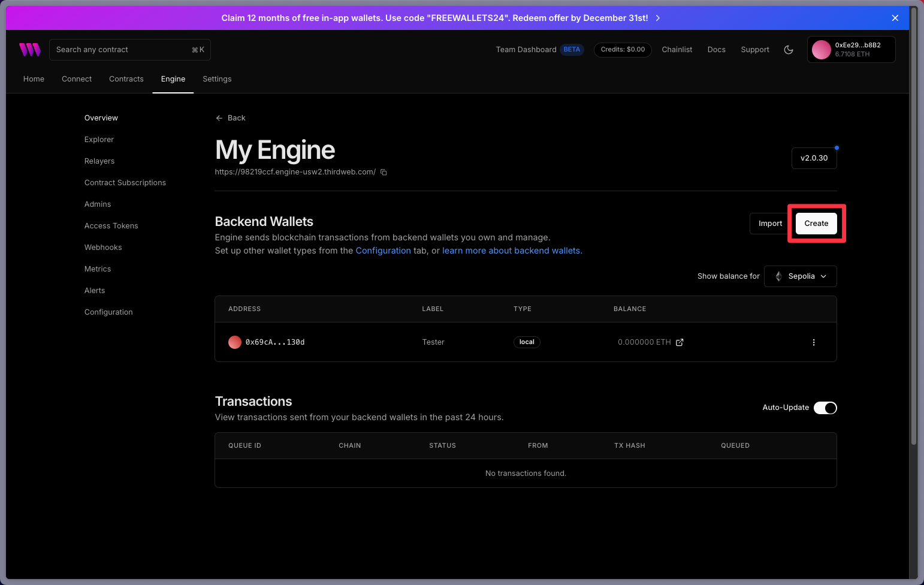Click the 0x69cA...130d wallet address
Screen dimensions: 924x585
click(275, 342)
